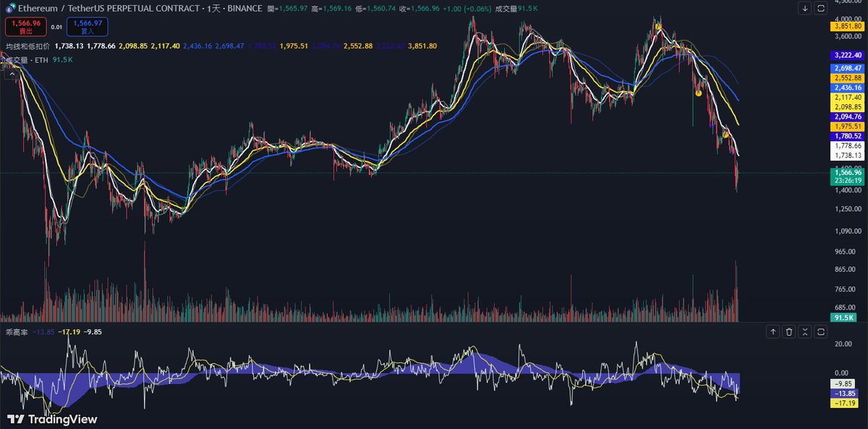The height and width of the screenshot is (429, 868).
Task: Click the orange marker dot at the chart peak
Action: (658, 27)
